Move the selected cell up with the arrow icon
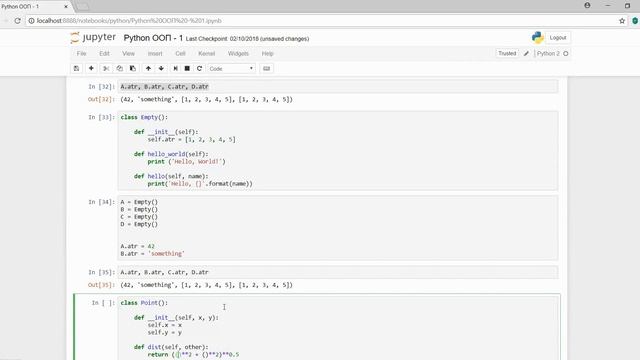 click(x=148, y=69)
